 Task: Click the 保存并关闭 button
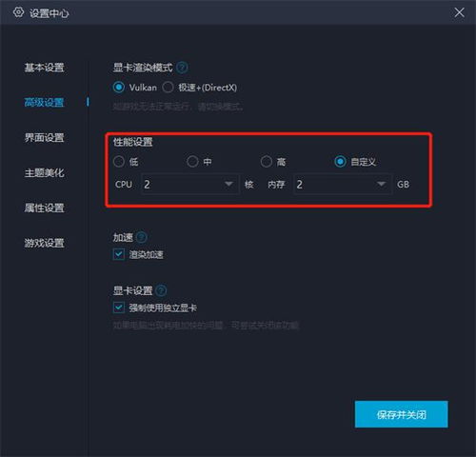(402, 414)
